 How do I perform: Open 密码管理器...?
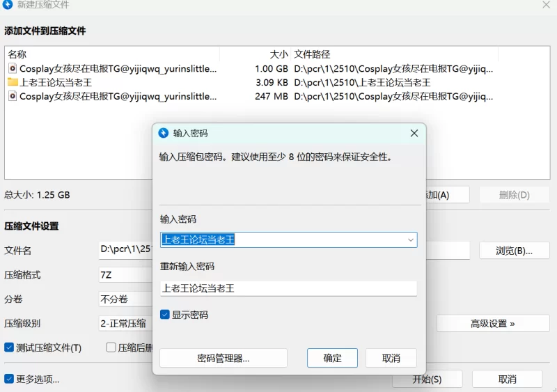223,358
